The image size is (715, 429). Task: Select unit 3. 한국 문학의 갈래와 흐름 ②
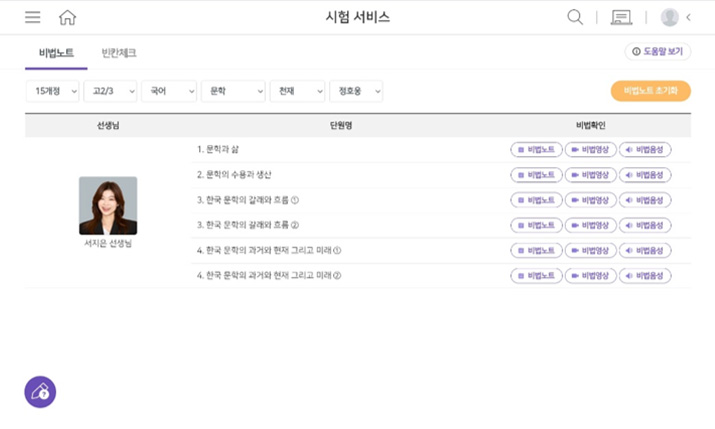[248, 225]
